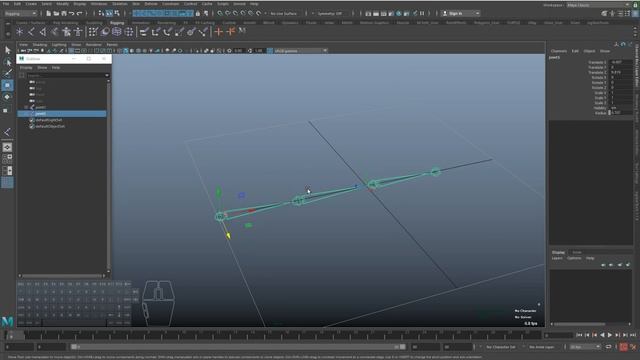Click Play Forwards button
The width and height of the screenshot is (640, 360).
pyautogui.click(x=610, y=335)
